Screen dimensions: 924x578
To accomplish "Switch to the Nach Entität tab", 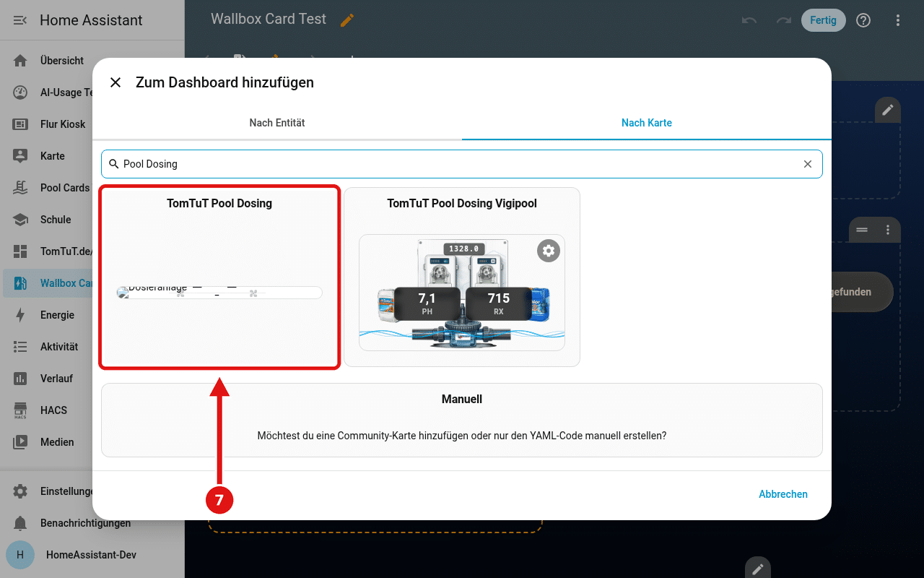I will (277, 123).
